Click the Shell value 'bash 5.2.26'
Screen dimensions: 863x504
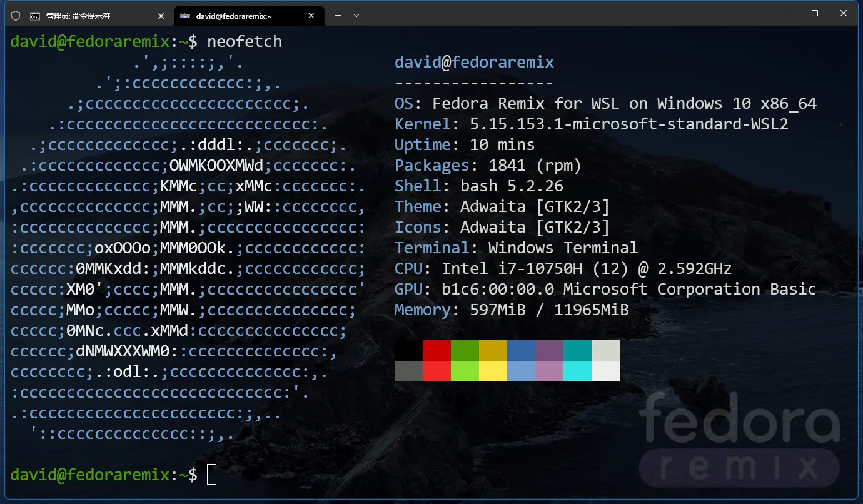click(512, 186)
